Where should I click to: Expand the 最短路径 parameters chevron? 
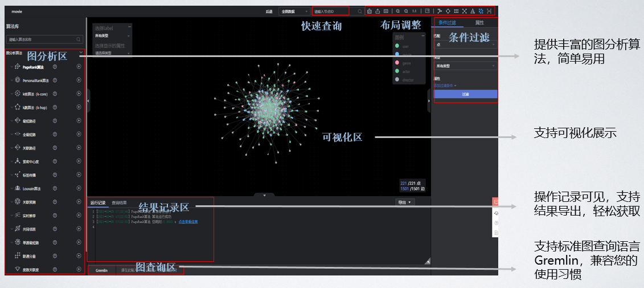tap(11, 120)
